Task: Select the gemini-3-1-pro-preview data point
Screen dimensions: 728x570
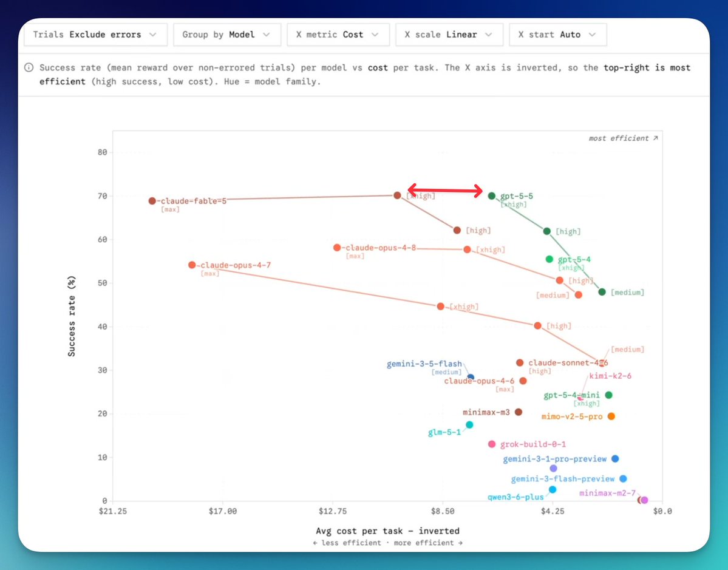Action: 615,458
